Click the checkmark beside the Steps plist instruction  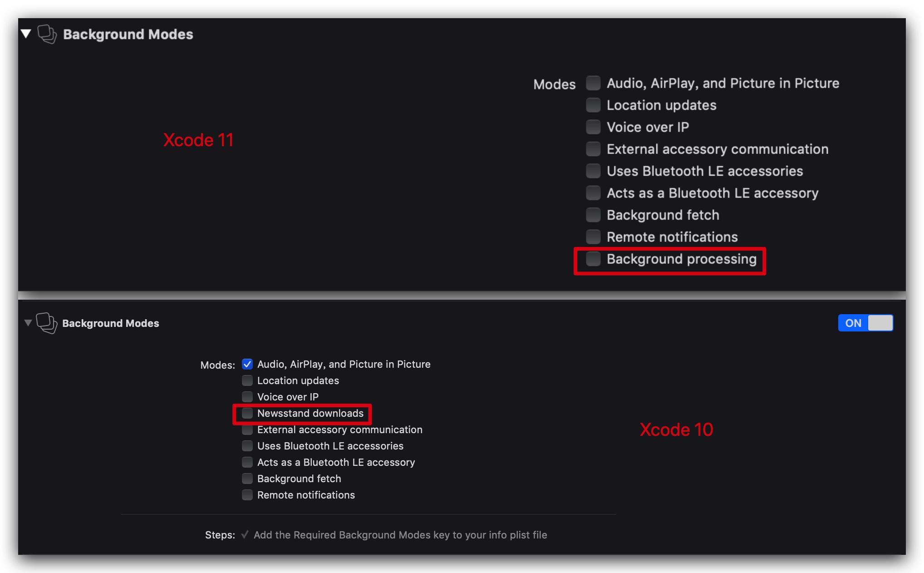(245, 535)
